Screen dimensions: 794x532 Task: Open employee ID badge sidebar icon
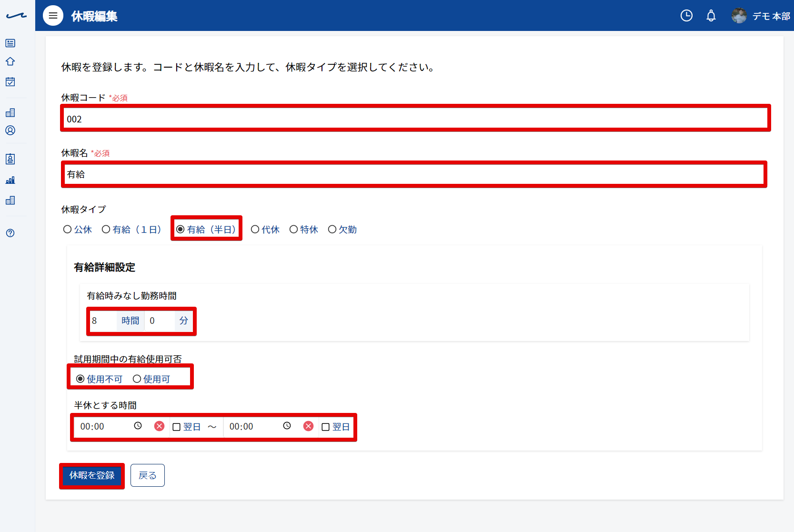tap(10, 159)
